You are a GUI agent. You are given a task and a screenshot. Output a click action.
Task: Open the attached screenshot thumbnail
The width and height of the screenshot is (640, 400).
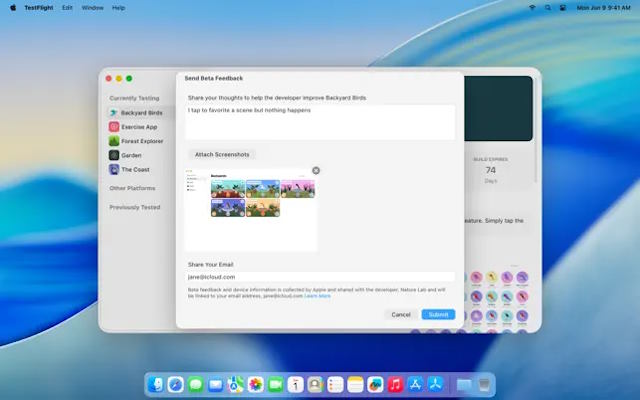(x=251, y=210)
